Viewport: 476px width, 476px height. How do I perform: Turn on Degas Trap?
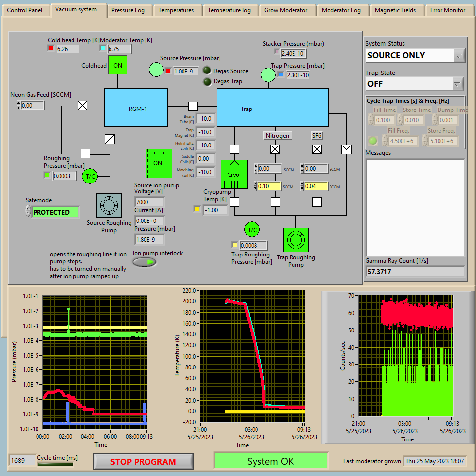207,81
